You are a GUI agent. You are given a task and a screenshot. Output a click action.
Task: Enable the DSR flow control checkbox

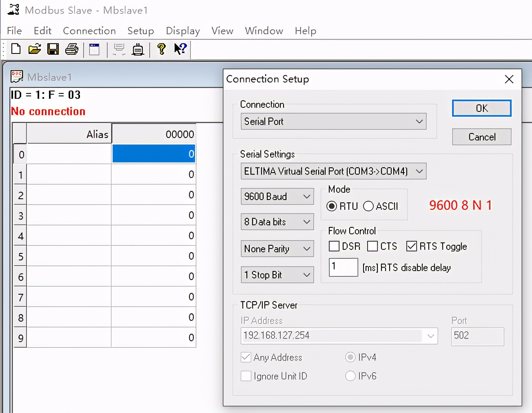coord(334,246)
